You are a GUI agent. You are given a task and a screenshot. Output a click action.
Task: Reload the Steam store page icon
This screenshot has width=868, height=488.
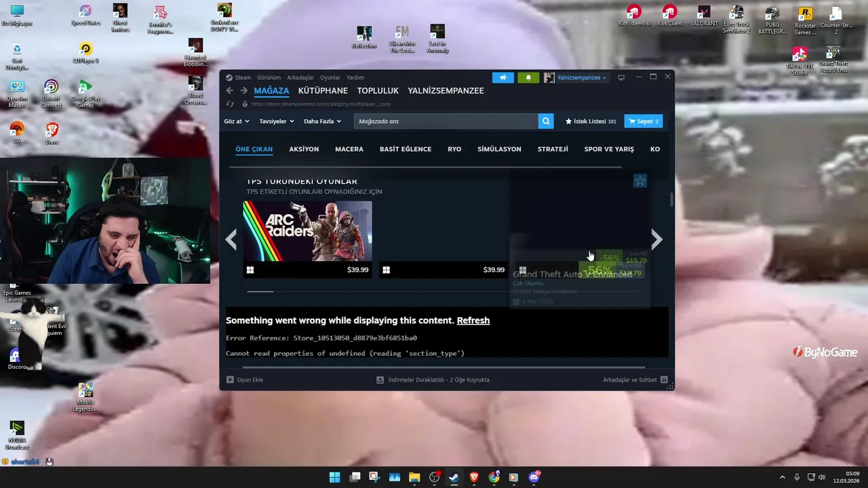pos(230,104)
